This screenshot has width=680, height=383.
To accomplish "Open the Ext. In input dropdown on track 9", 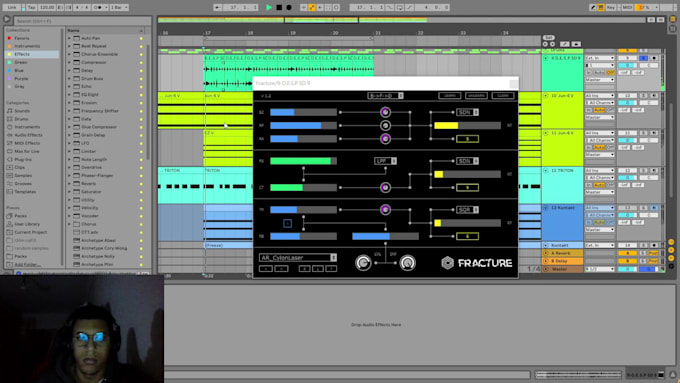I will (x=600, y=58).
